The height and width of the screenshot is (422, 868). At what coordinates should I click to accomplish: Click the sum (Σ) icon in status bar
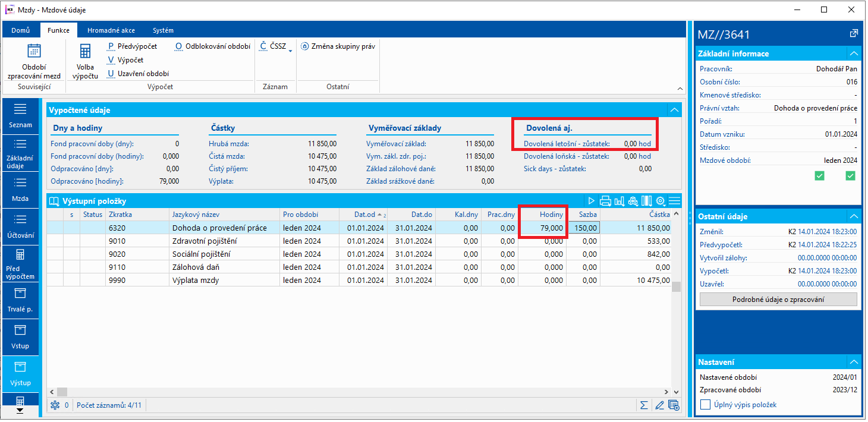(643, 405)
